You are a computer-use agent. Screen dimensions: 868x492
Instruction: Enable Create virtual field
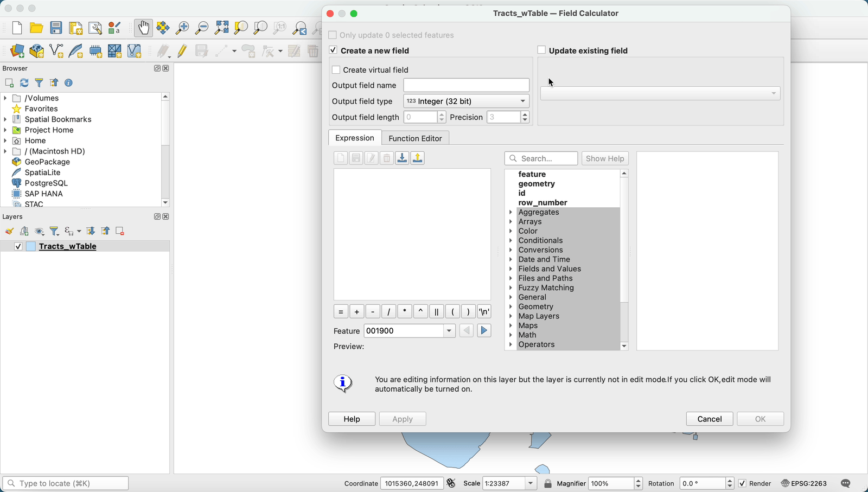coord(336,69)
